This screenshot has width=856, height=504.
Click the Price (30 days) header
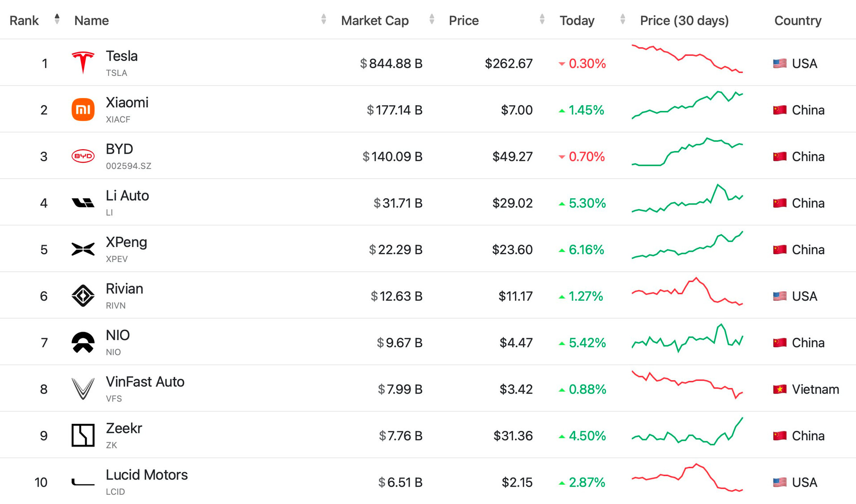(x=684, y=20)
